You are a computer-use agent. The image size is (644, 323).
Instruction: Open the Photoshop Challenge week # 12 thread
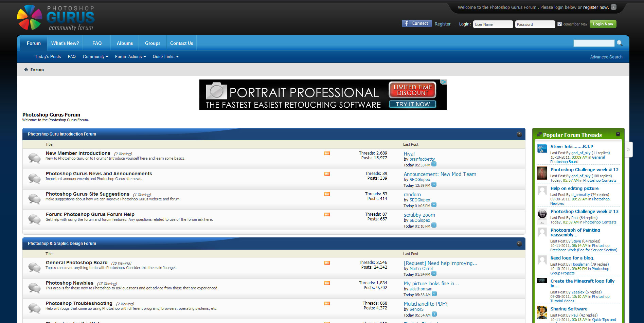point(584,169)
